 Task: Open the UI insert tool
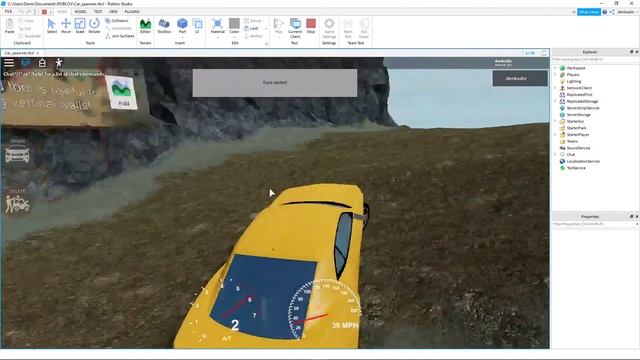point(197,26)
